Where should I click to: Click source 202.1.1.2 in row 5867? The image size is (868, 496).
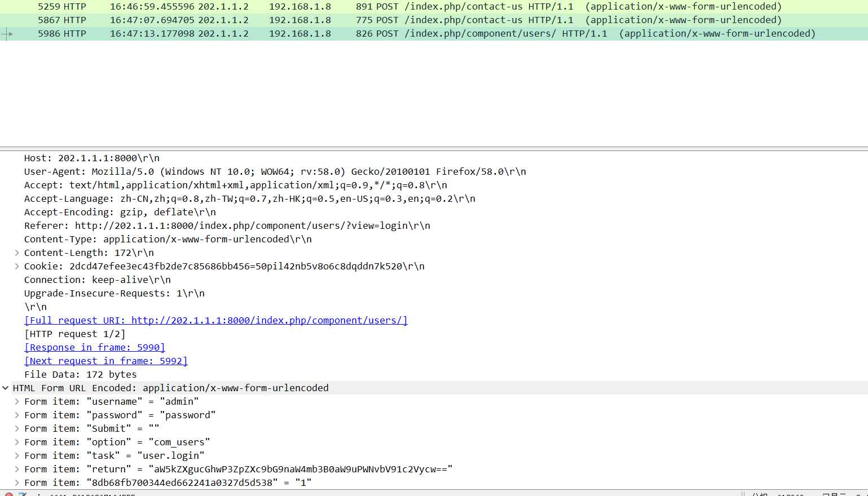[223, 20]
